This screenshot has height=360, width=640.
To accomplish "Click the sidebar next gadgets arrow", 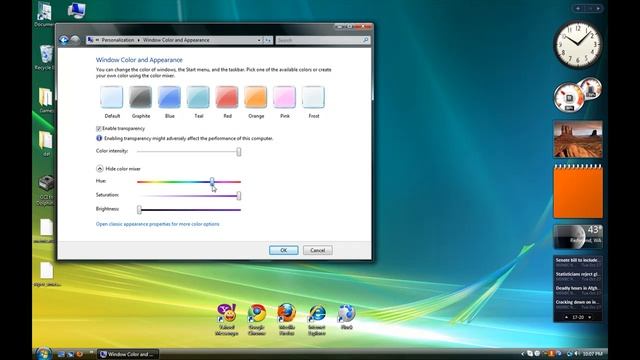I will 598,8.
